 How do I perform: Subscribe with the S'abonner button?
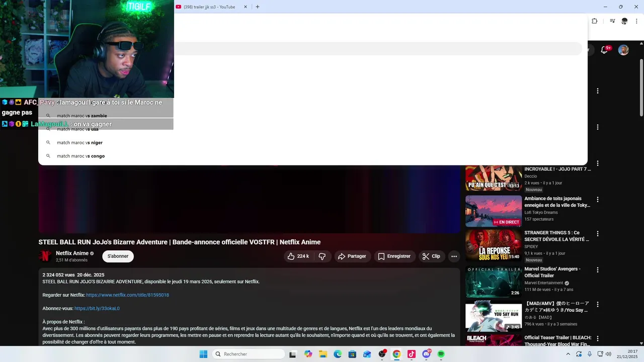pyautogui.click(x=118, y=256)
